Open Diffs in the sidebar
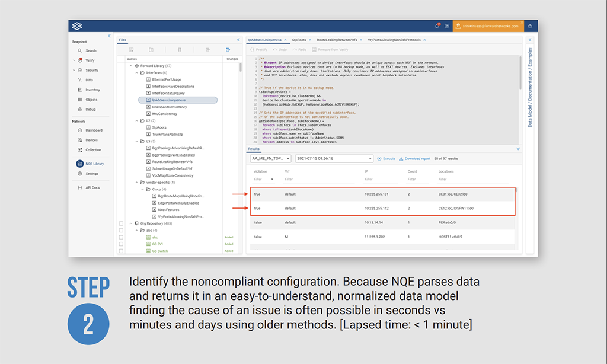Image resolution: width=607 pixels, height=364 pixels. pyautogui.click(x=85, y=80)
